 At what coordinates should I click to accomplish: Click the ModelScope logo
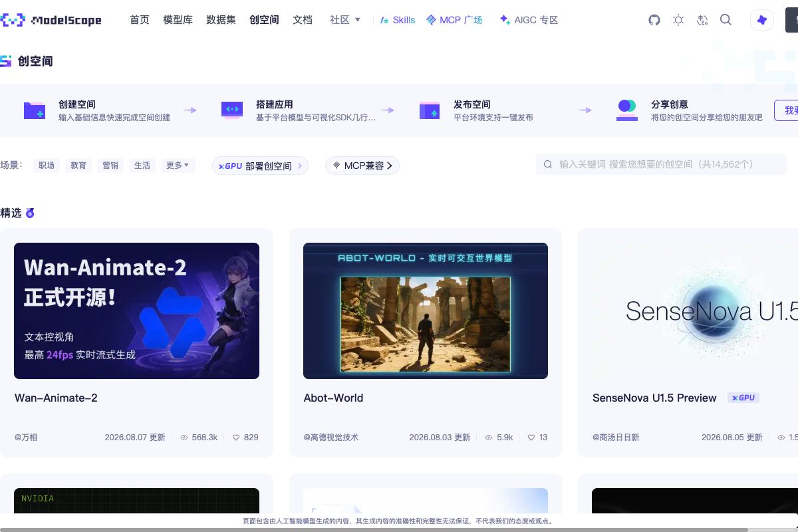[51, 20]
